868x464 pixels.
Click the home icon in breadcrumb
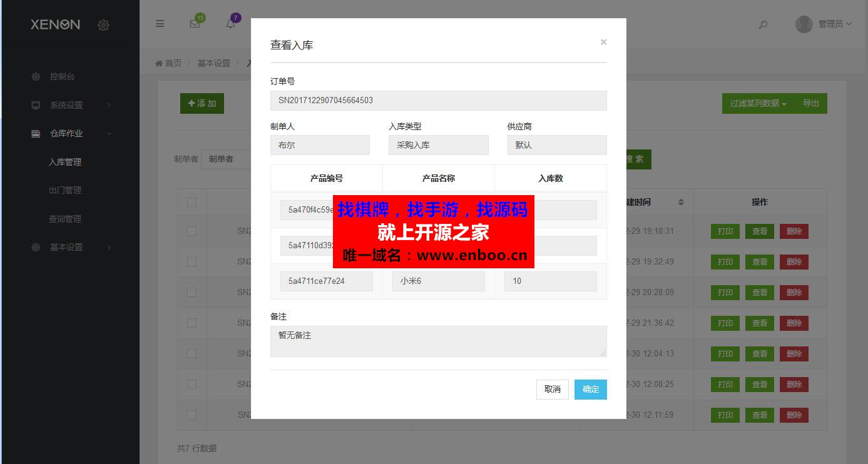(159, 63)
